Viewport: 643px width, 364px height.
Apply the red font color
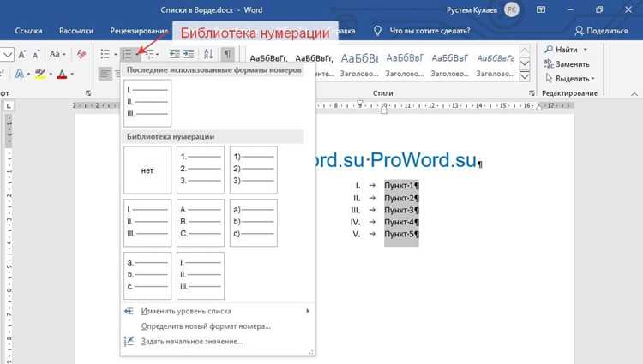click(x=62, y=74)
